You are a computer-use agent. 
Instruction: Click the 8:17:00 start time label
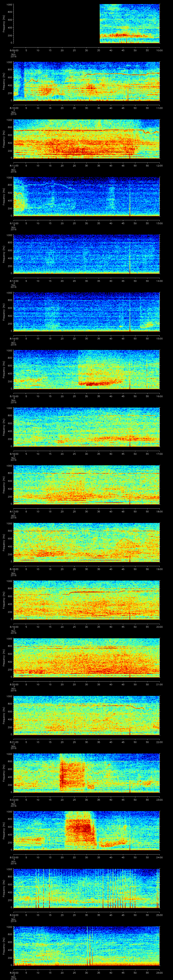14,511
